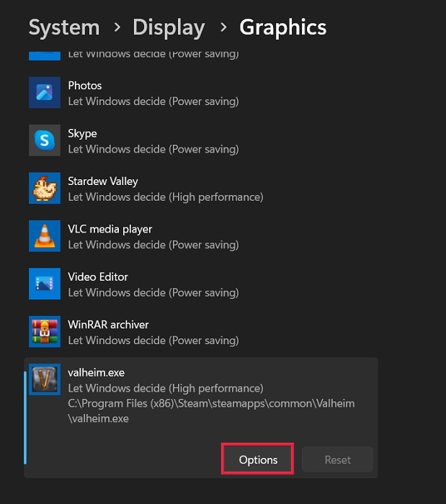446x504 pixels.
Task: Click the Skype app icon
Action: click(45, 140)
